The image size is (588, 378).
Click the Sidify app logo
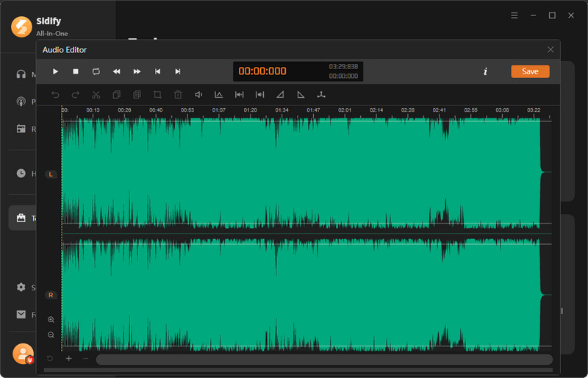pos(21,26)
